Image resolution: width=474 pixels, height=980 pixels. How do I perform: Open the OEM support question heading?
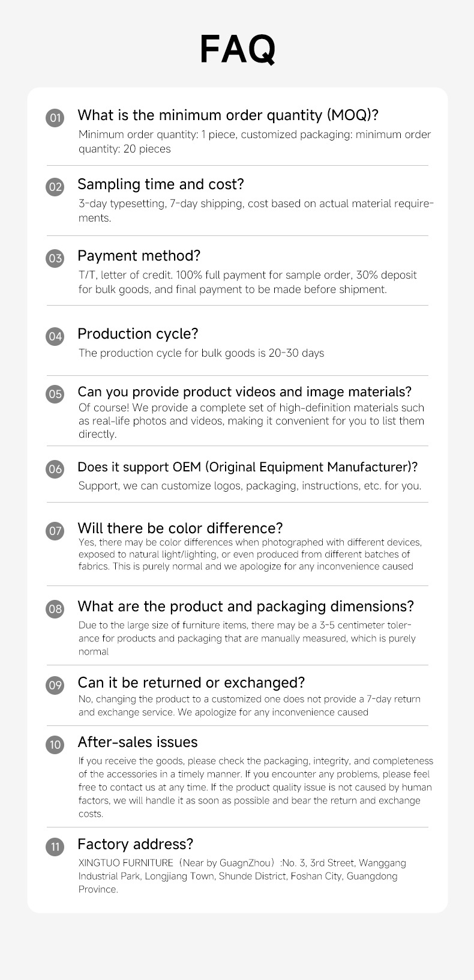pyautogui.click(x=247, y=467)
